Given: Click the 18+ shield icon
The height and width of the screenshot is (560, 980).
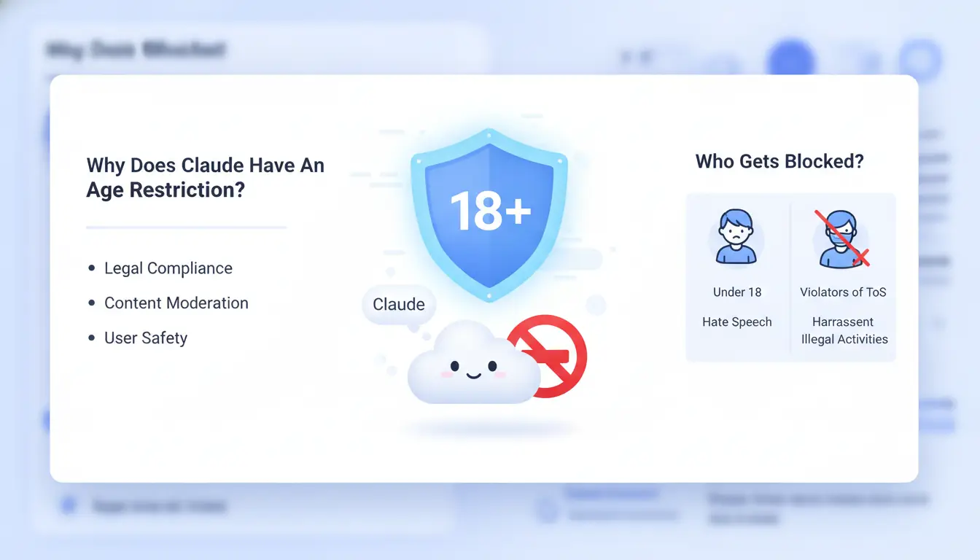Looking at the screenshot, I should coord(489,215).
